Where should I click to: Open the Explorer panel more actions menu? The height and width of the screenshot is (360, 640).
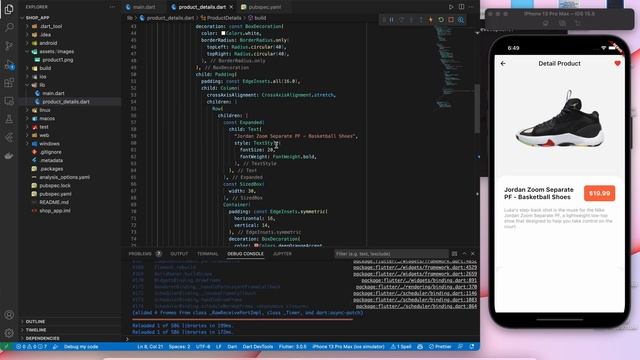pyautogui.click(x=112, y=7)
